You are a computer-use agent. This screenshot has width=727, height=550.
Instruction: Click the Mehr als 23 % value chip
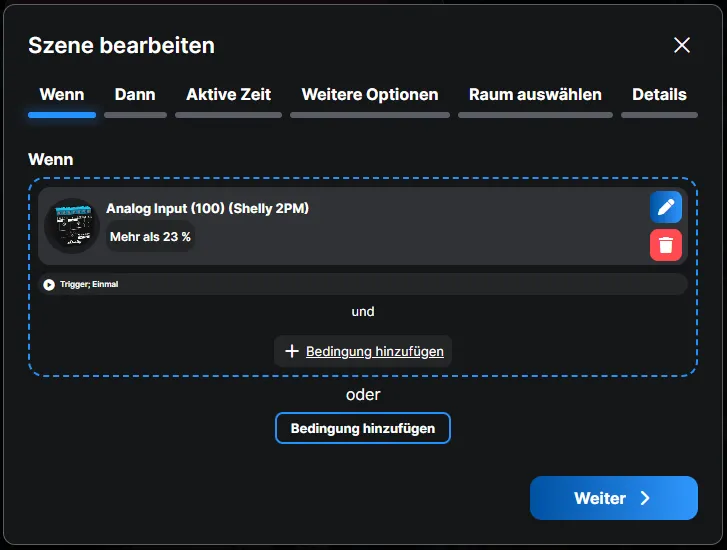point(150,237)
